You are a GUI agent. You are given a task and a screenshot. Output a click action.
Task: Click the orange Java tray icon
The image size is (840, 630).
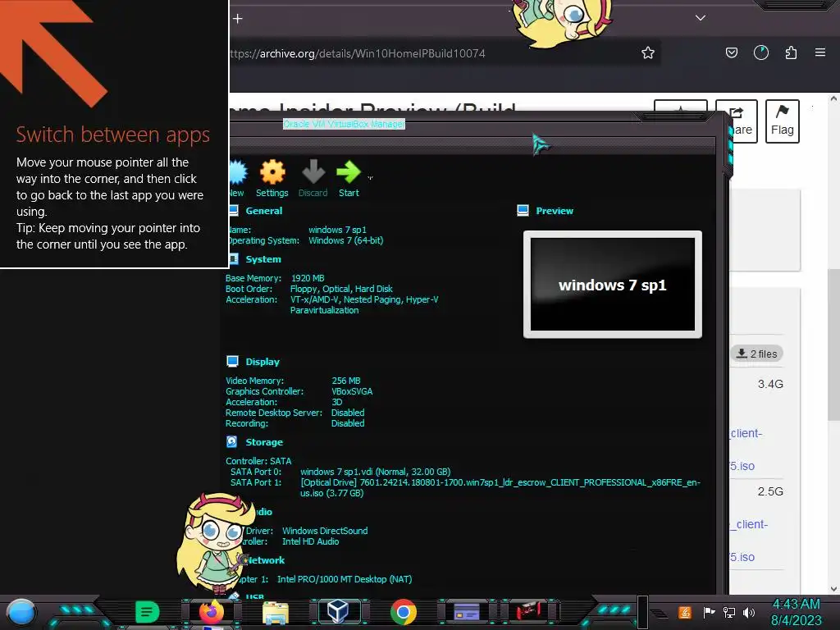[685, 612]
